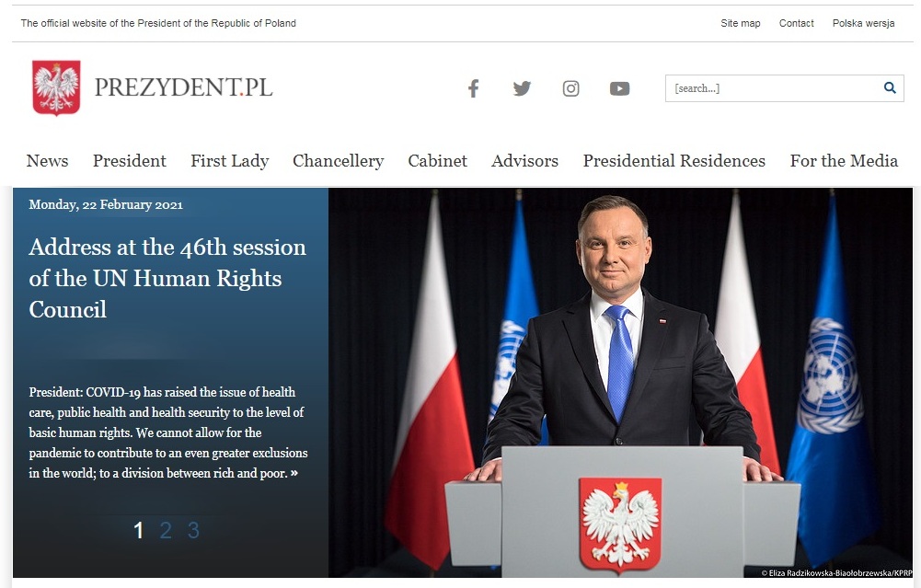This screenshot has width=921, height=588.
Task: Open the Instagram icon link
Action: point(571,88)
